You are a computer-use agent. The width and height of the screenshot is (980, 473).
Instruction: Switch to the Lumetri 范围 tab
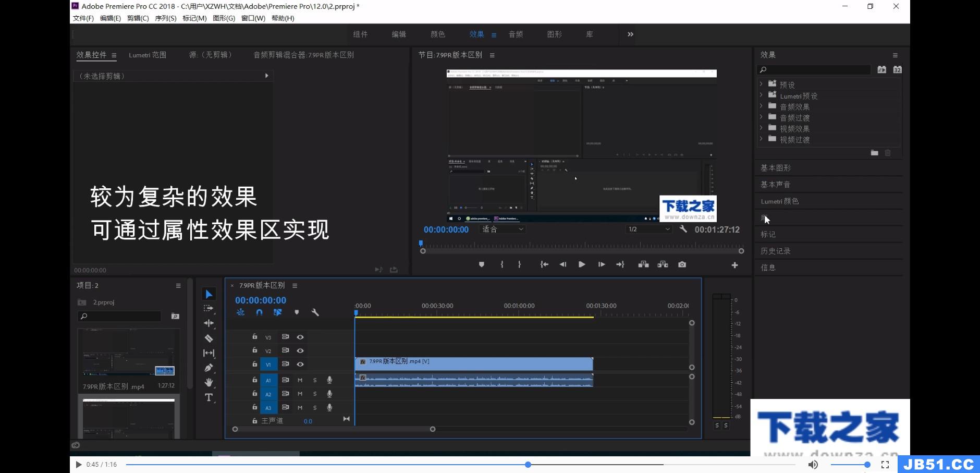pos(148,55)
